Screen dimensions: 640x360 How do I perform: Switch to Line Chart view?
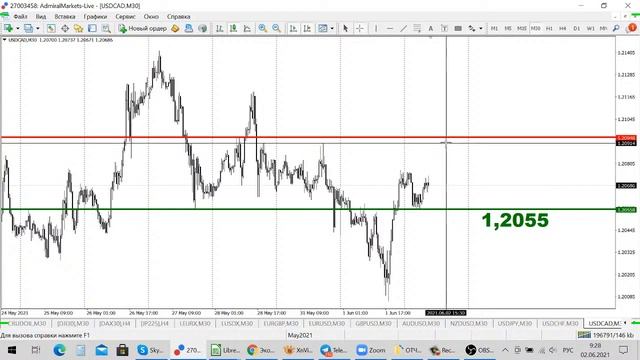pos(247,28)
